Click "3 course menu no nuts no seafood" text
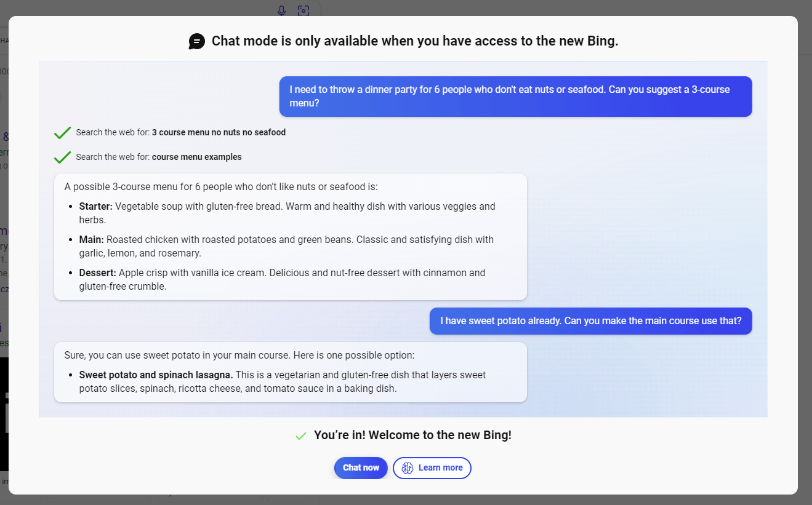Viewport: 812px width, 505px height. (x=219, y=132)
